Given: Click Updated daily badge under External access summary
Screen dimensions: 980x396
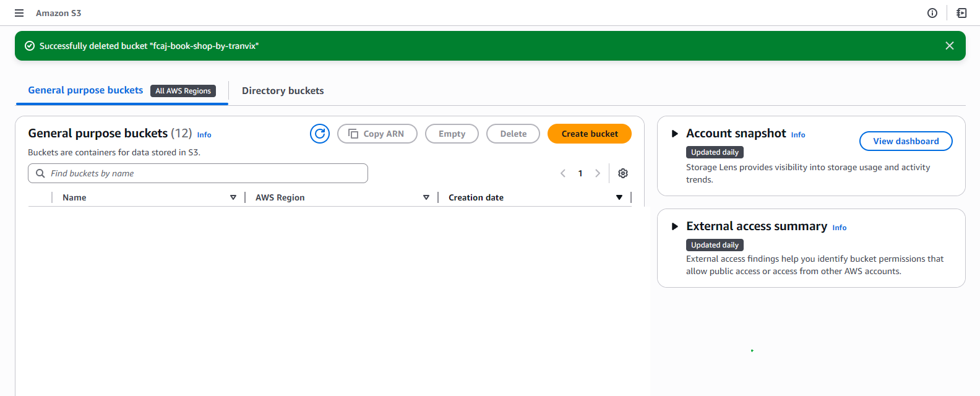Looking at the screenshot, I should pos(715,245).
